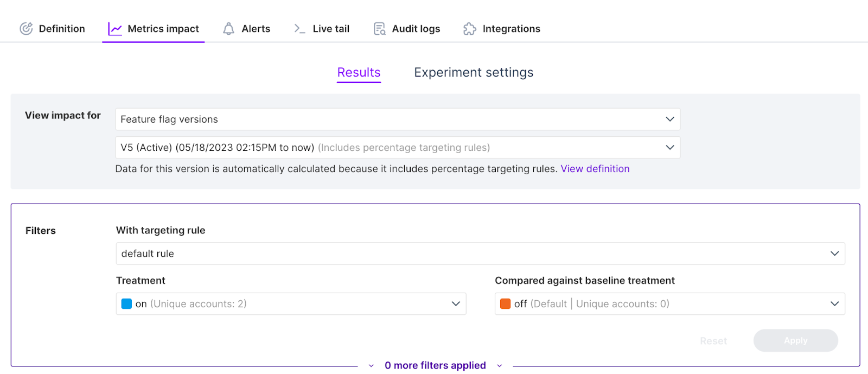
Task: Expand the '0 more filters applied' section
Action: [x=435, y=366]
